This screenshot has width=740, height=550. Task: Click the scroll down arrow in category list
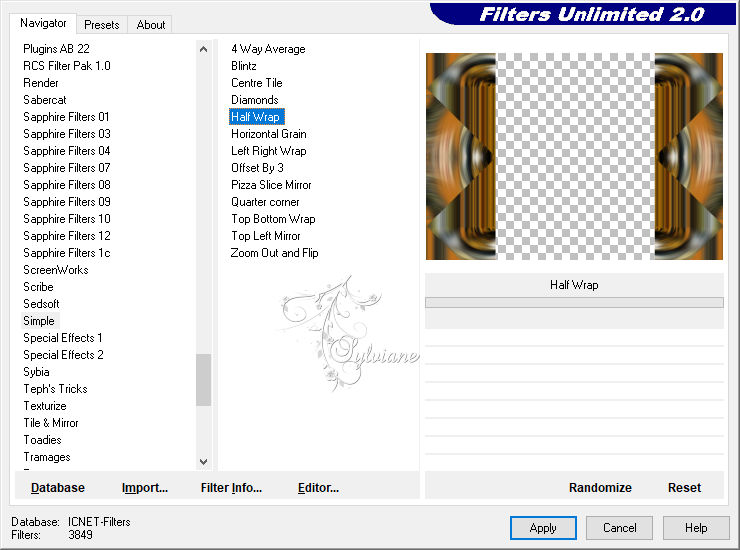tap(203, 462)
